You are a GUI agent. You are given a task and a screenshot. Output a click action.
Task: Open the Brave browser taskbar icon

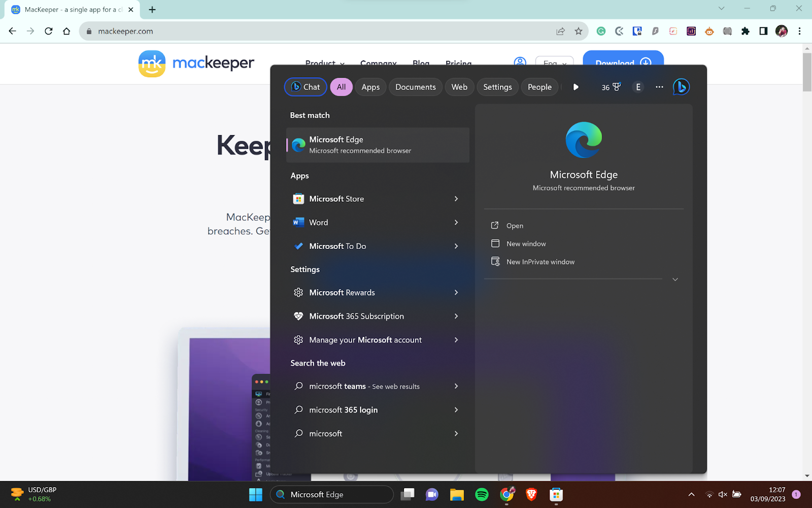coord(531,494)
